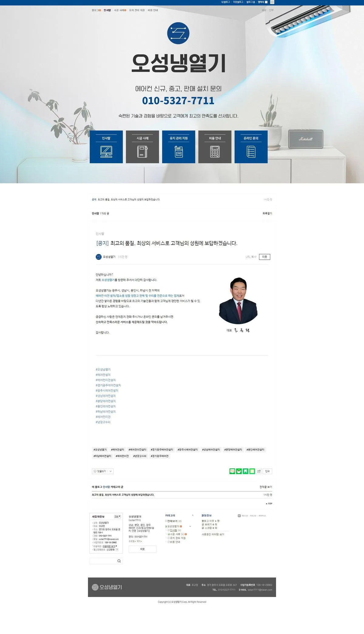Click the RSS 1.0 feed link
Screen dimensions: 364x634
[x=253, y=516]
